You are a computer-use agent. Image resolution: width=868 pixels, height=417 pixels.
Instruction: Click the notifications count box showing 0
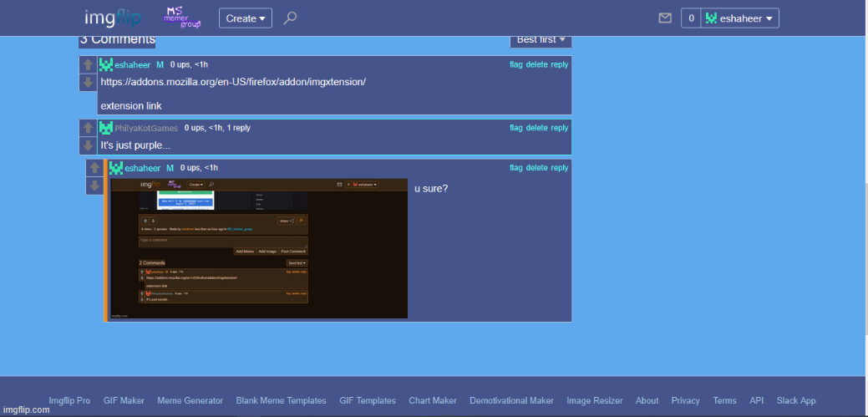690,18
